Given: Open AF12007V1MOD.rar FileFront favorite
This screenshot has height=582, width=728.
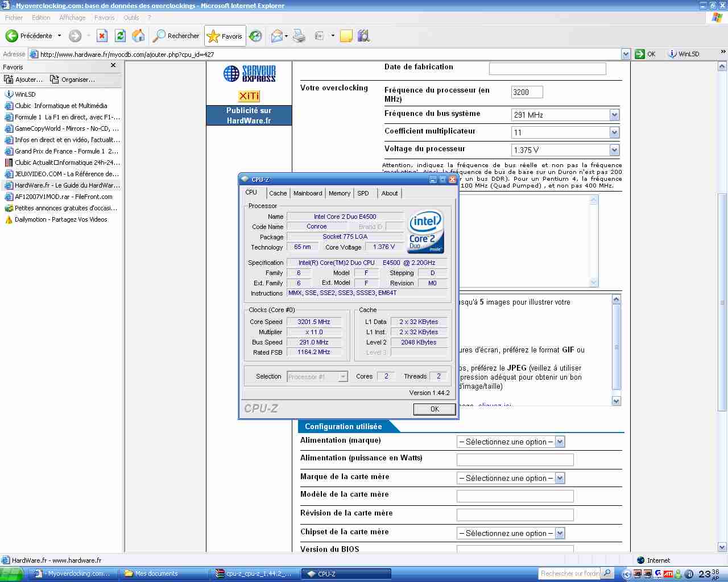Looking at the screenshot, I should tap(59, 197).
